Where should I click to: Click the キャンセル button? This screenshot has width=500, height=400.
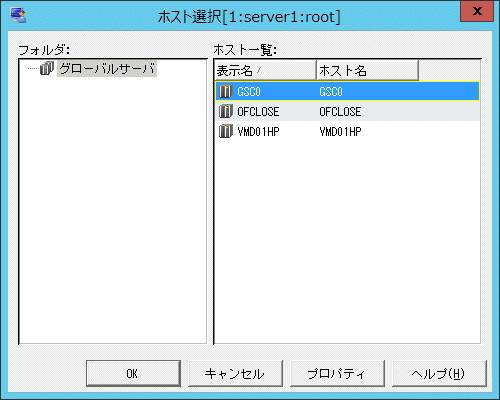pyautogui.click(x=235, y=373)
